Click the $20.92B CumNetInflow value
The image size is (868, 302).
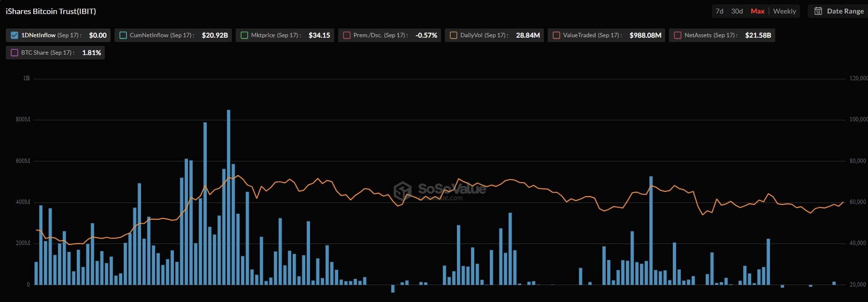(x=215, y=35)
